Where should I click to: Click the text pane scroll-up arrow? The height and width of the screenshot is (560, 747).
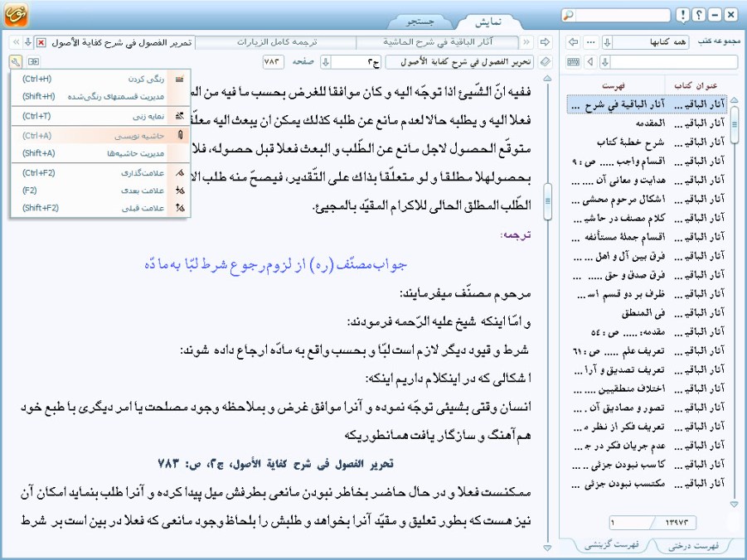click(x=547, y=78)
